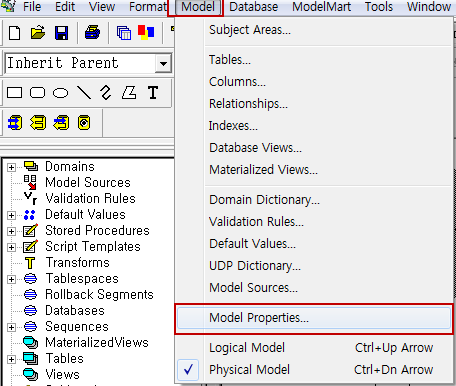
Task: Expand the Script Templates tree node
Action: 11,247
